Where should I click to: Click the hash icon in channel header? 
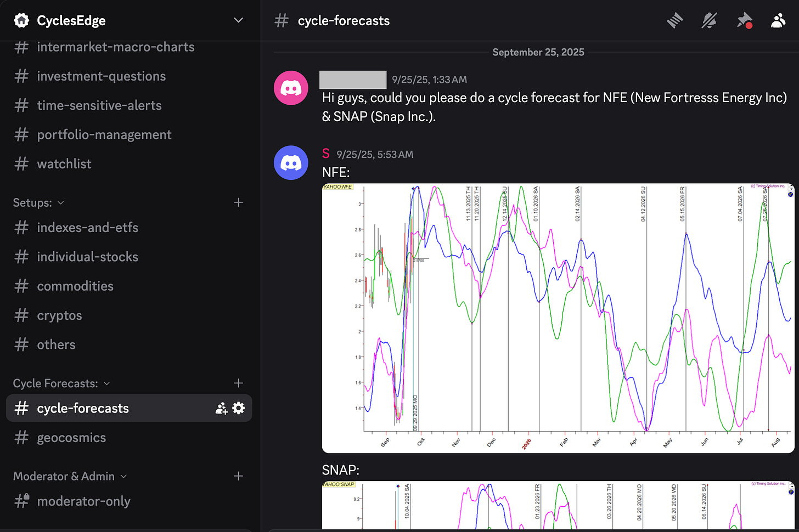[282, 21]
